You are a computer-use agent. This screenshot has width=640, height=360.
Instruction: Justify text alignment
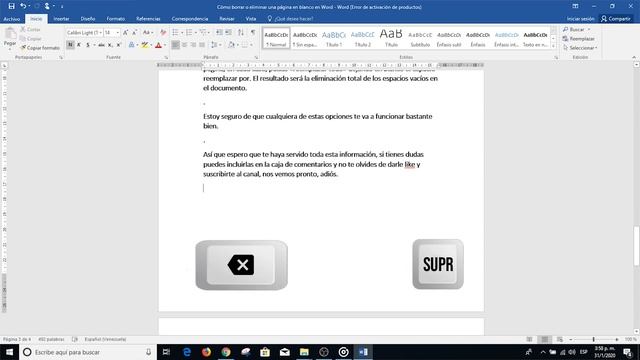[202, 45]
